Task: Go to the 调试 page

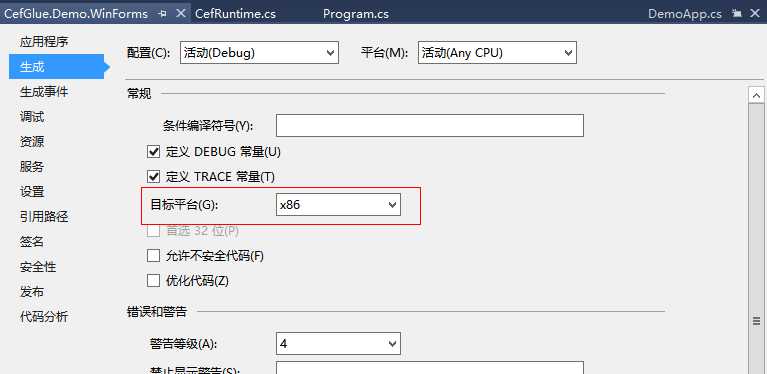Action: point(32,117)
